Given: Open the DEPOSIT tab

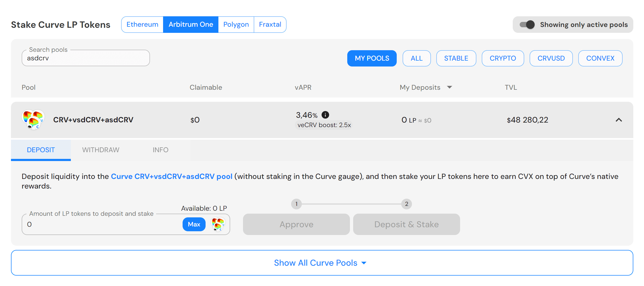Looking at the screenshot, I should pos(41,150).
